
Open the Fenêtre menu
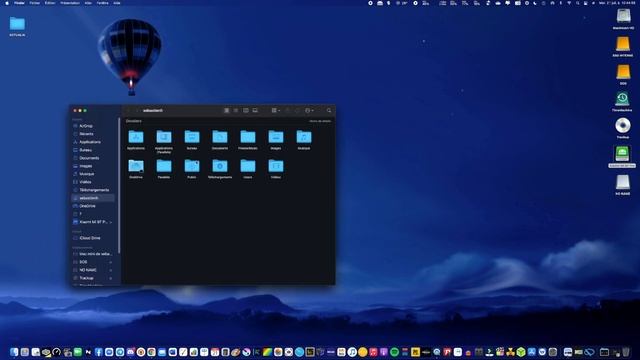click(102, 3)
